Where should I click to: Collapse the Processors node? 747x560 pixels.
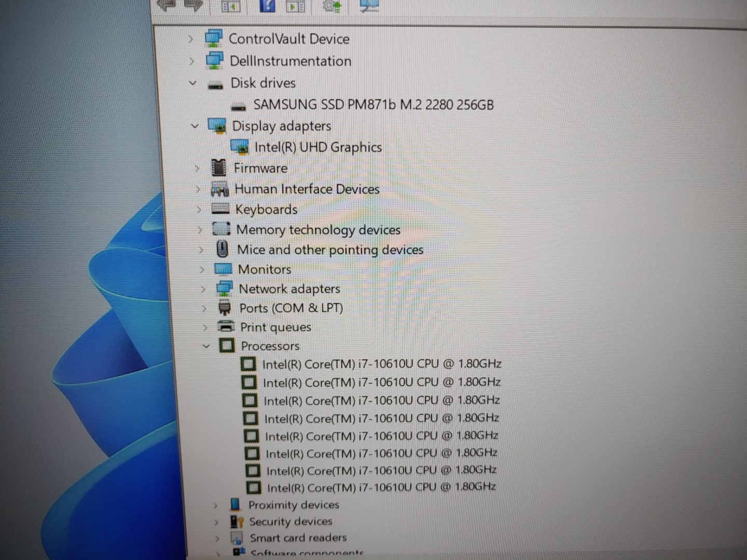tap(206, 345)
